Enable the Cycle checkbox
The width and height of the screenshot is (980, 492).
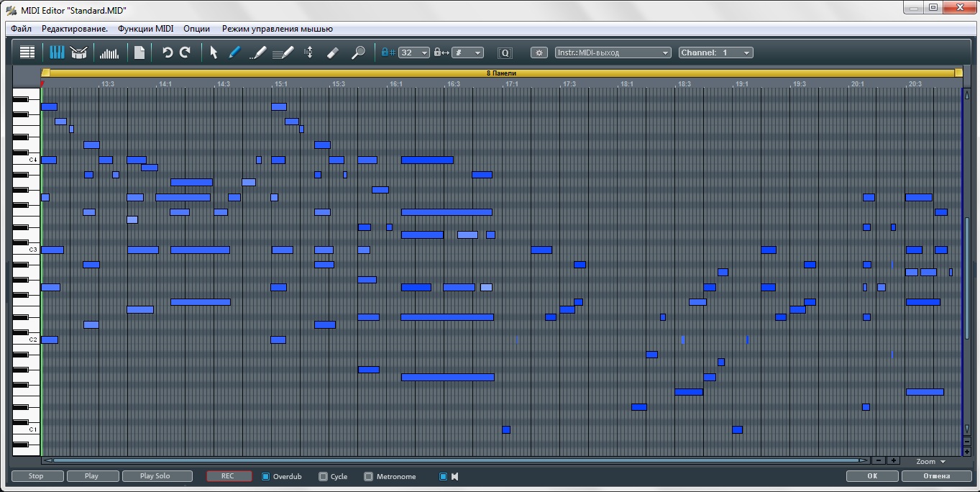[x=323, y=476]
